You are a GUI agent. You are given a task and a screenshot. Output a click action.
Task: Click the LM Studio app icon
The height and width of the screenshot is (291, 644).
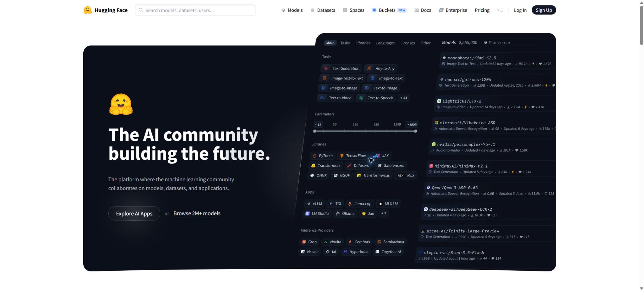click(x=307, y=214)
